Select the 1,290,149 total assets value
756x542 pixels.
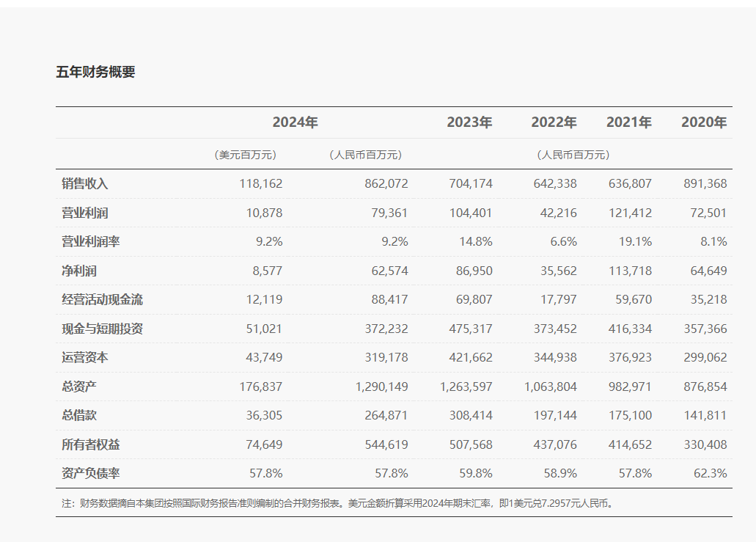coord(381,387)
